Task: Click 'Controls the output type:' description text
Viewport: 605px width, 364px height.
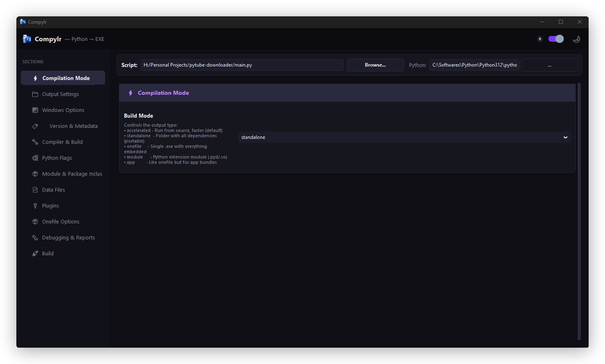Action: (x=151, y=125)
